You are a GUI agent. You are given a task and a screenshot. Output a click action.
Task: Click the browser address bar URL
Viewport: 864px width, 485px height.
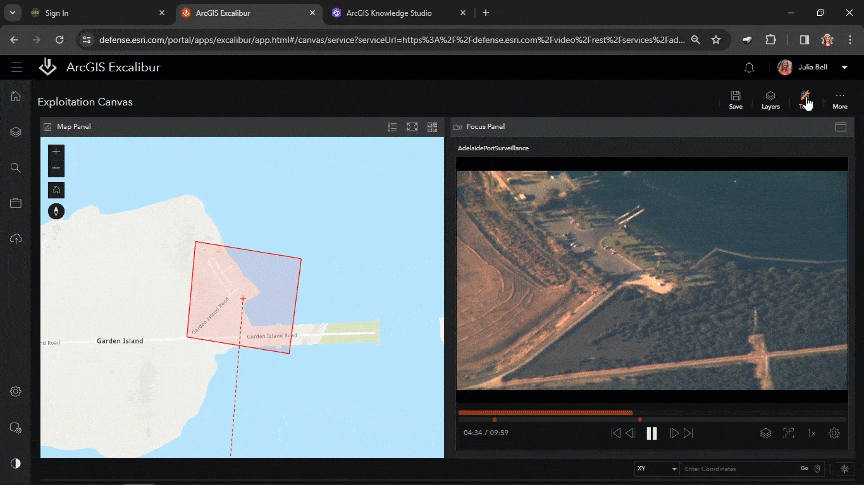(x=391, y=40)
